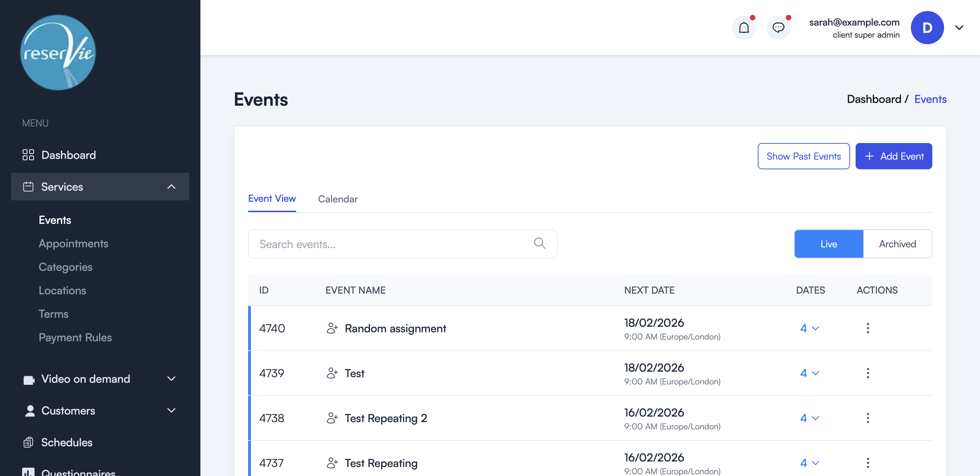Switch events filter to Archived
This screenshot has width=980, height=476.
[x=897, y=244]
